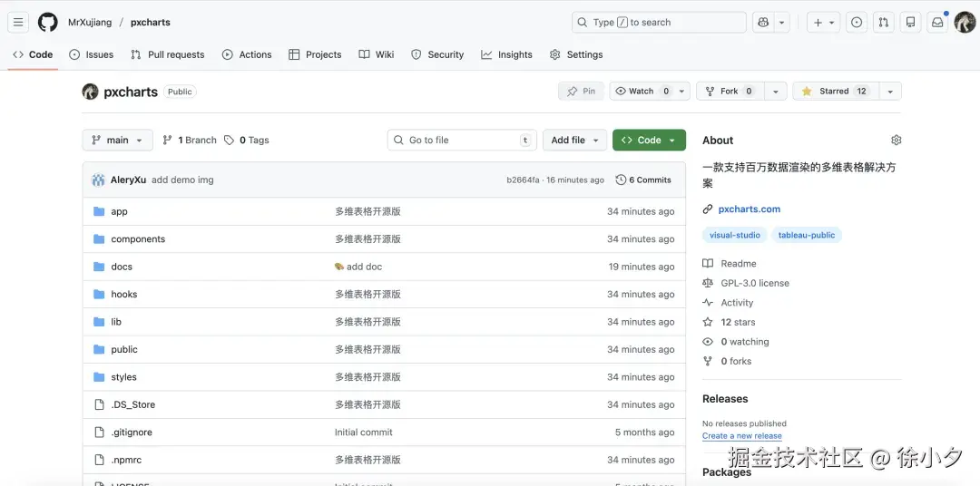Open the green Code clone dropdown
The height and width of the screenshot is (486, 980).
[650, 140]
